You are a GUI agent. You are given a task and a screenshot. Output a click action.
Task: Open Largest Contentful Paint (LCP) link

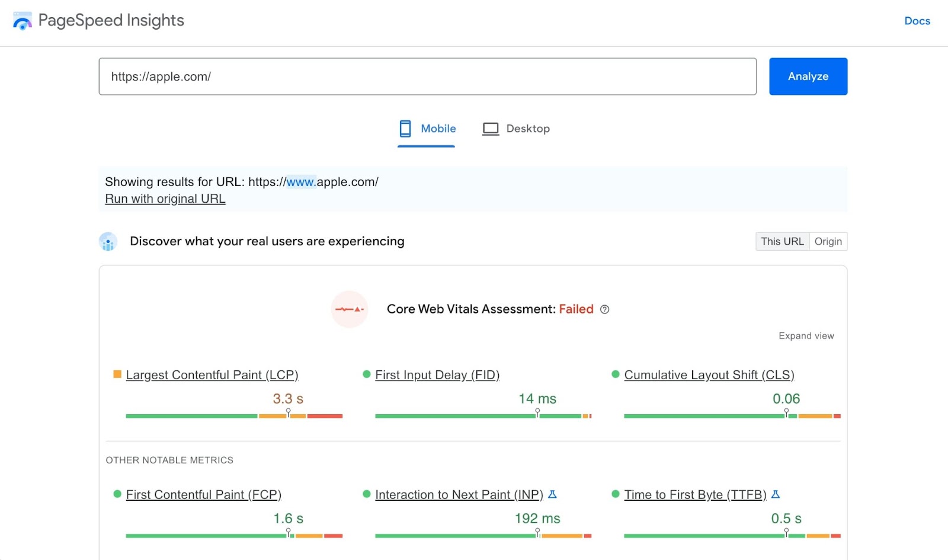[212, 375]
